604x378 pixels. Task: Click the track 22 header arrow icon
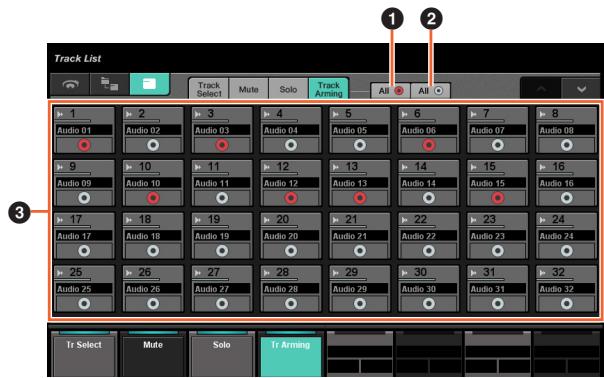pos(405,220)
